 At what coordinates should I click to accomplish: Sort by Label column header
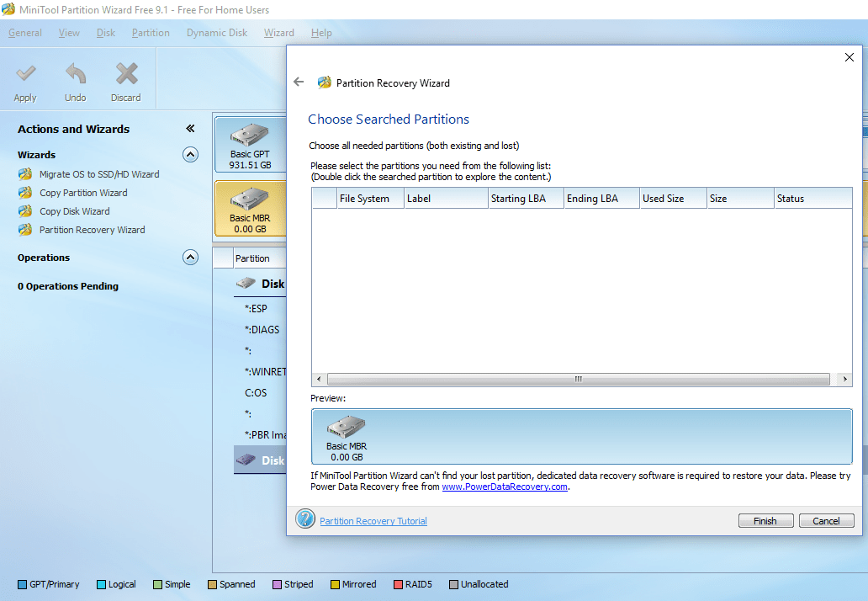tap(446, 199)
